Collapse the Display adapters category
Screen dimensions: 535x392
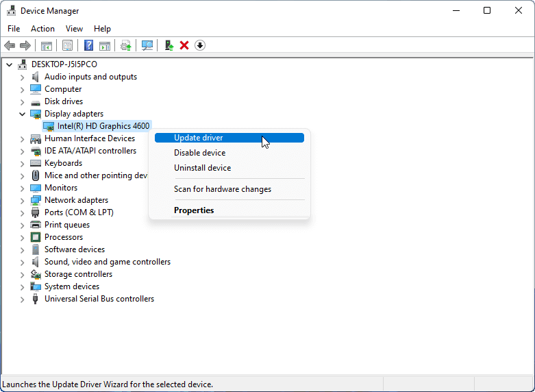(x=22, y=114)
